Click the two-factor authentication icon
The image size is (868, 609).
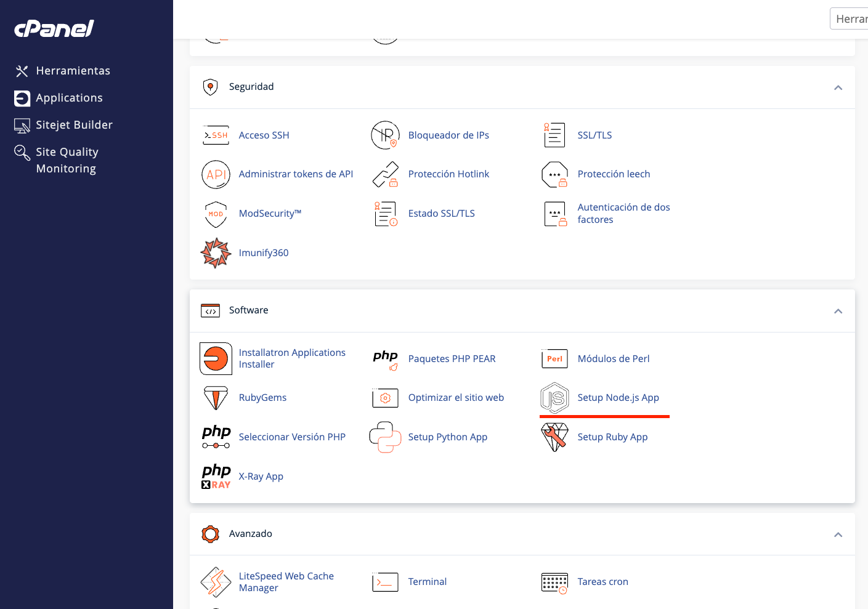[555, 214]
